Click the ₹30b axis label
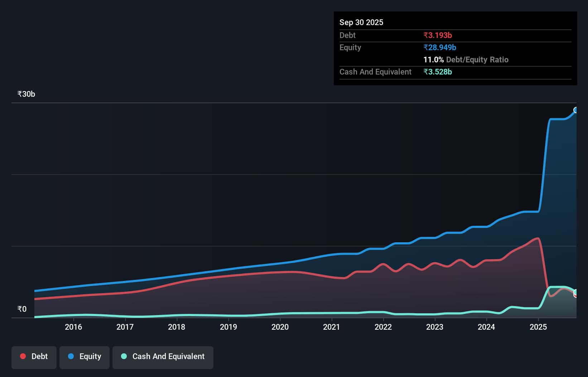 click(26, 94)
